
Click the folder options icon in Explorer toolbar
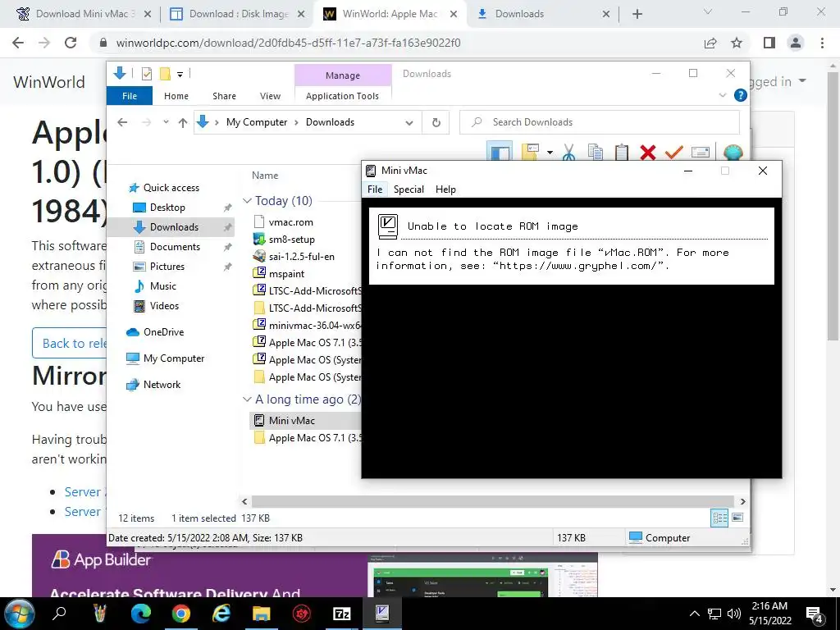[530, 152]
